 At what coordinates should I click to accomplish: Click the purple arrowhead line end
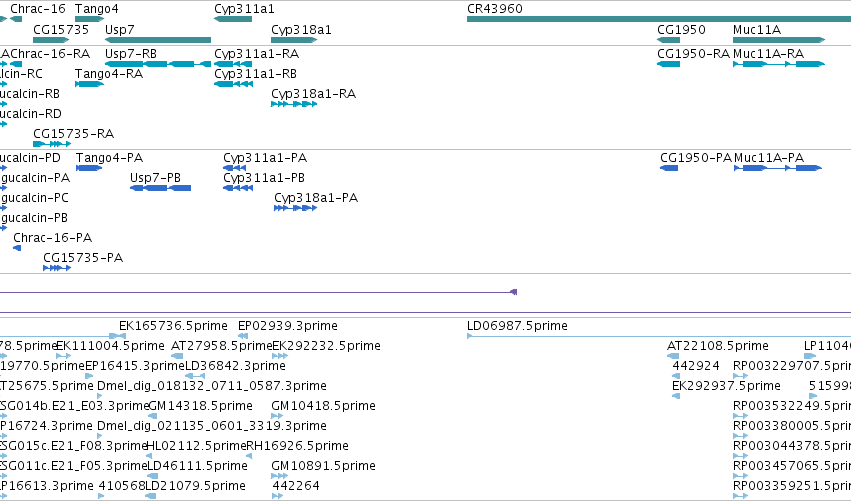click(513, 292)
